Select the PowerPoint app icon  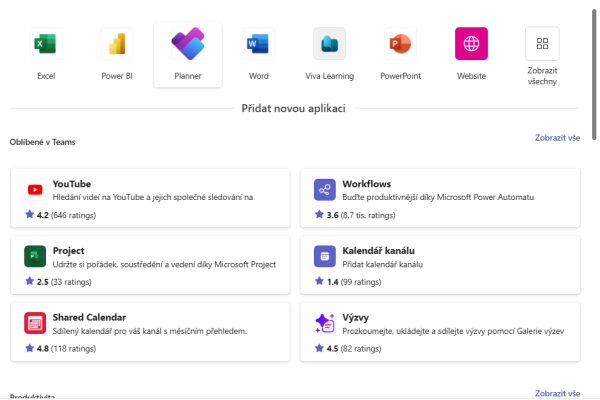400,44
